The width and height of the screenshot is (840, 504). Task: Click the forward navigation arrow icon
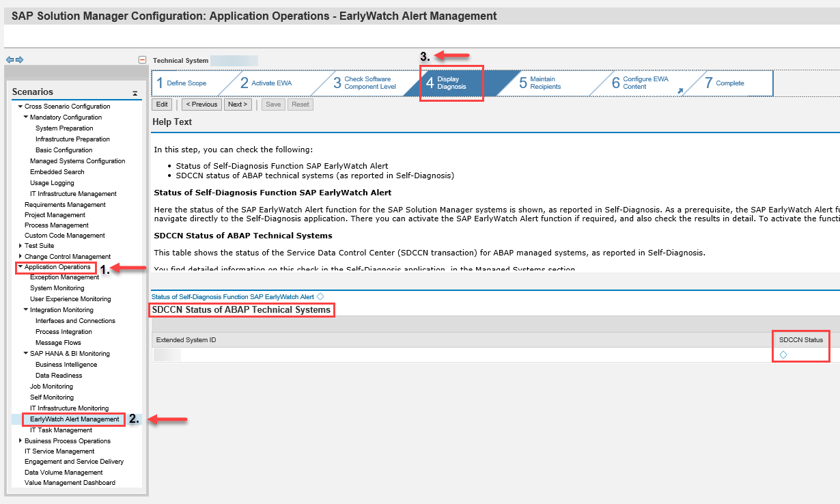click(x=20, y=60)
